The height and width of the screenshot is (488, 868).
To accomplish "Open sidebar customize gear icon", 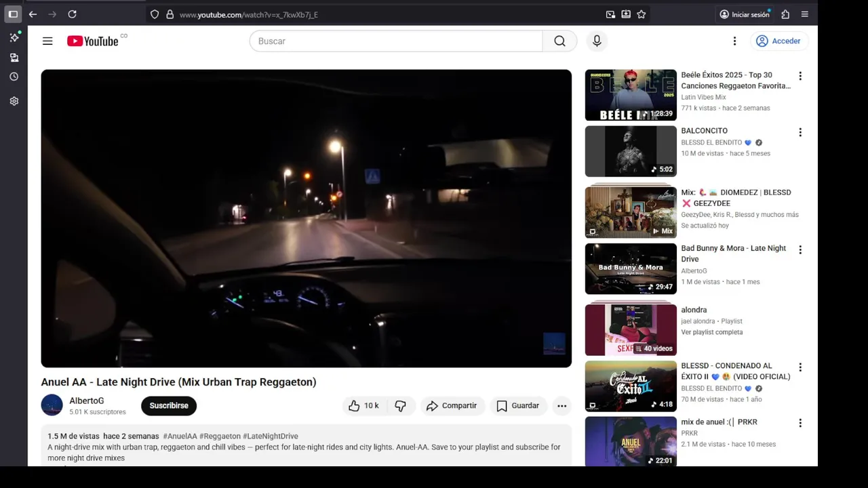I will (14, 101).
